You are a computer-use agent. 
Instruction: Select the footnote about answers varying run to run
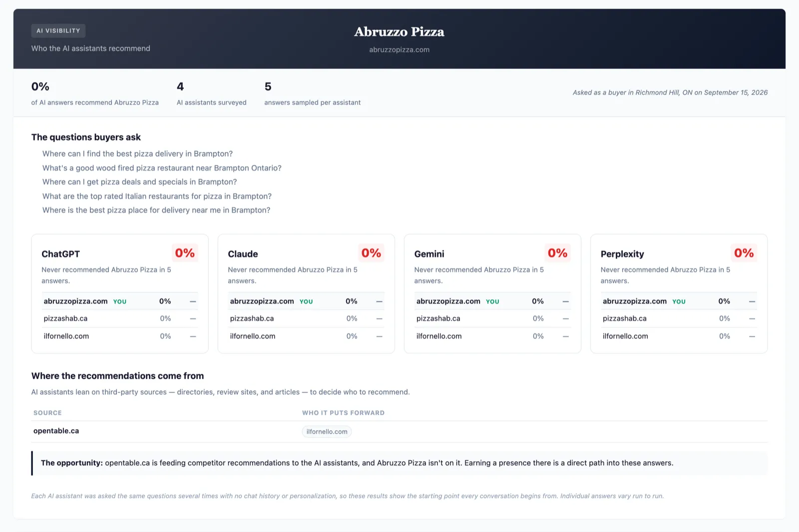click(x=348, y=496)
